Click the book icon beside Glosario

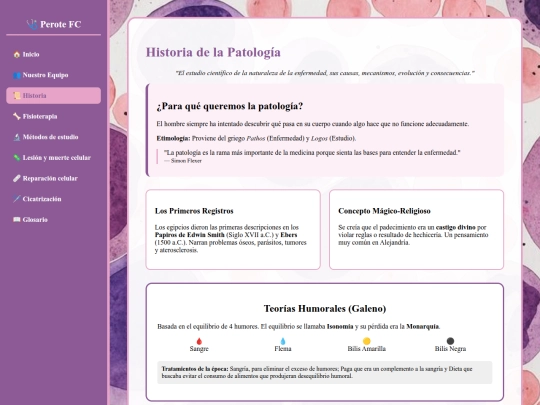tap(17, 220)
